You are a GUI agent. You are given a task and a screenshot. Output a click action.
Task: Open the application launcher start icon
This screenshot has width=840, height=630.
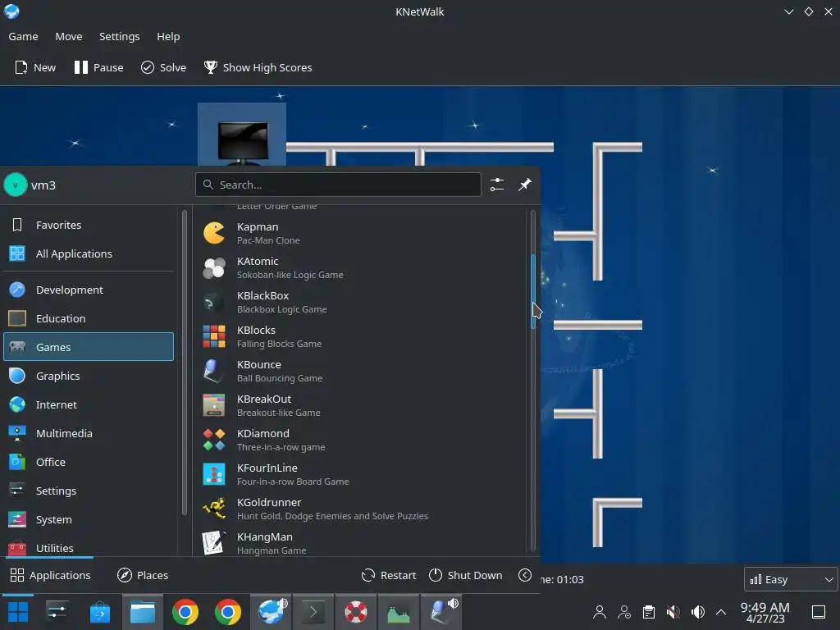tap(18, 612)
